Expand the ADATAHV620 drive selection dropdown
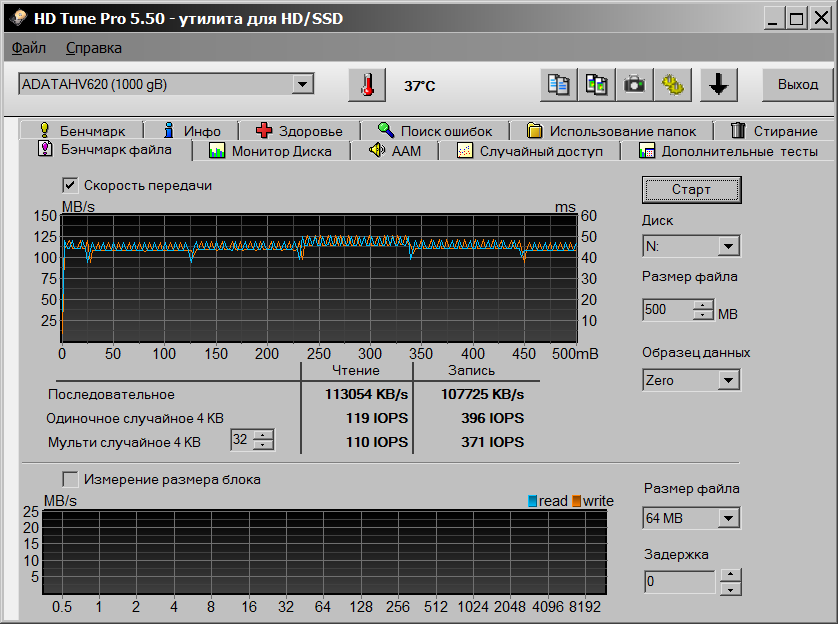 [x=302, y=85]
